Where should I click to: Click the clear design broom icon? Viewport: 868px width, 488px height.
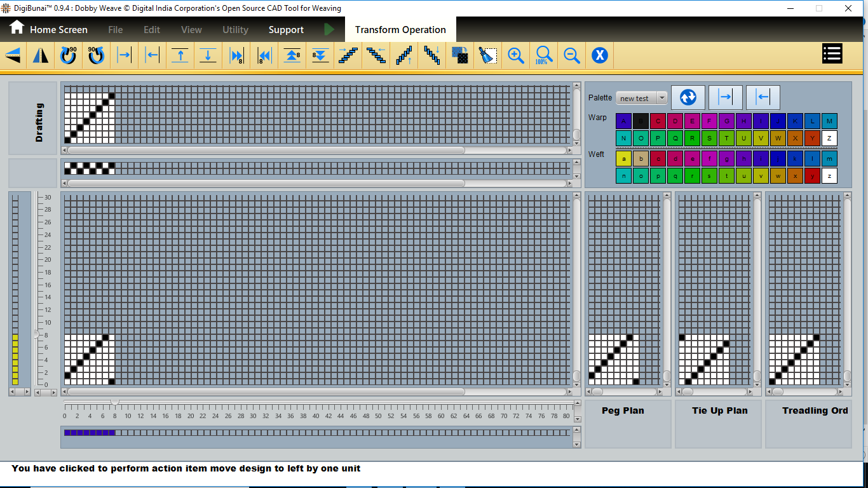pyautogui.click(x=487, y=56)
